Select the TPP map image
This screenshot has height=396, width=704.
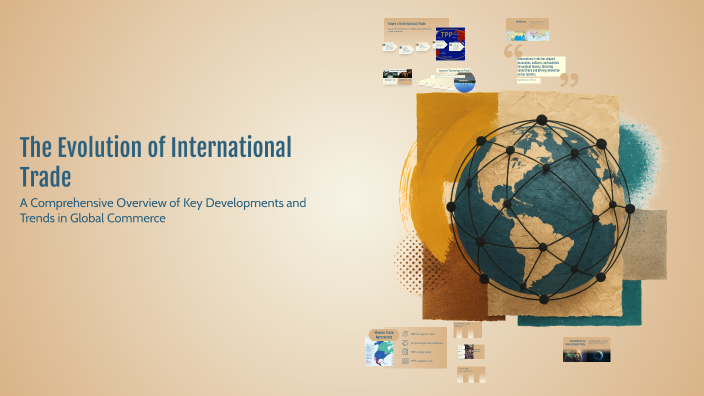click(x=450, y=44)
